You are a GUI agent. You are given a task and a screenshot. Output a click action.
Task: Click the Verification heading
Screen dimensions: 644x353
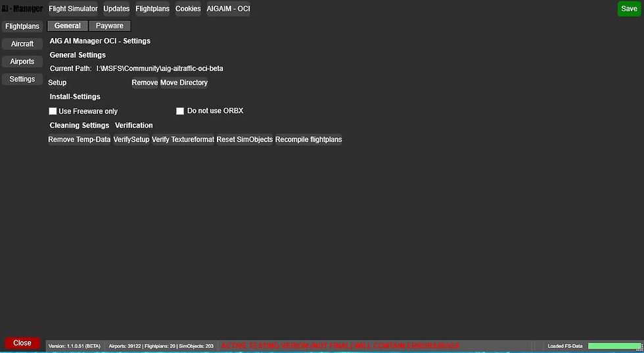134,126
